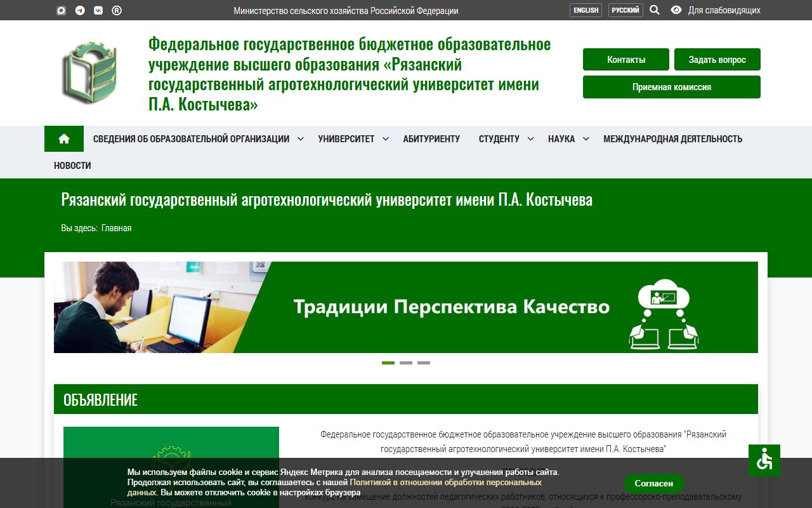Open the Наука menu item
Viewport: 812px width, 508px height.
[x=561, y=138]
